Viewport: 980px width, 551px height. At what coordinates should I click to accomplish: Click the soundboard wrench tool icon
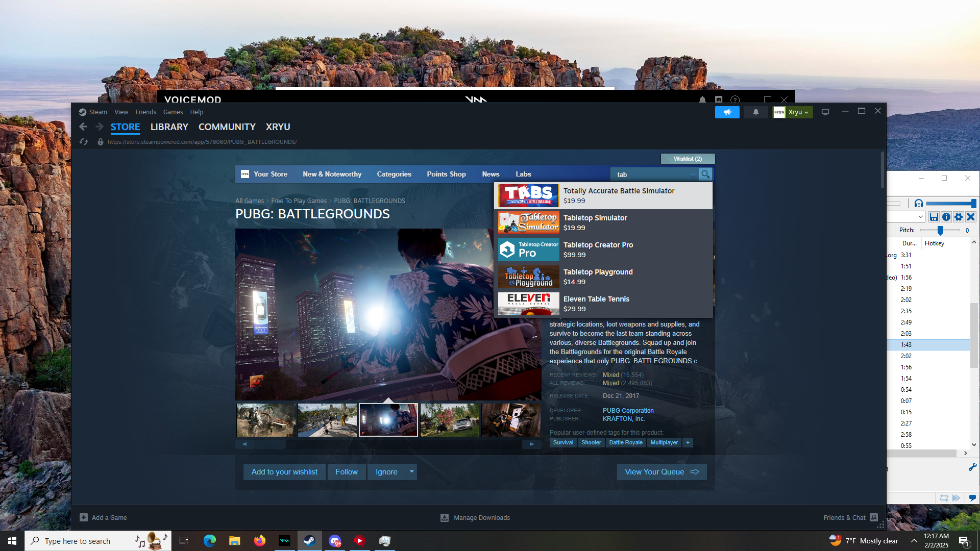coord(972,467)
